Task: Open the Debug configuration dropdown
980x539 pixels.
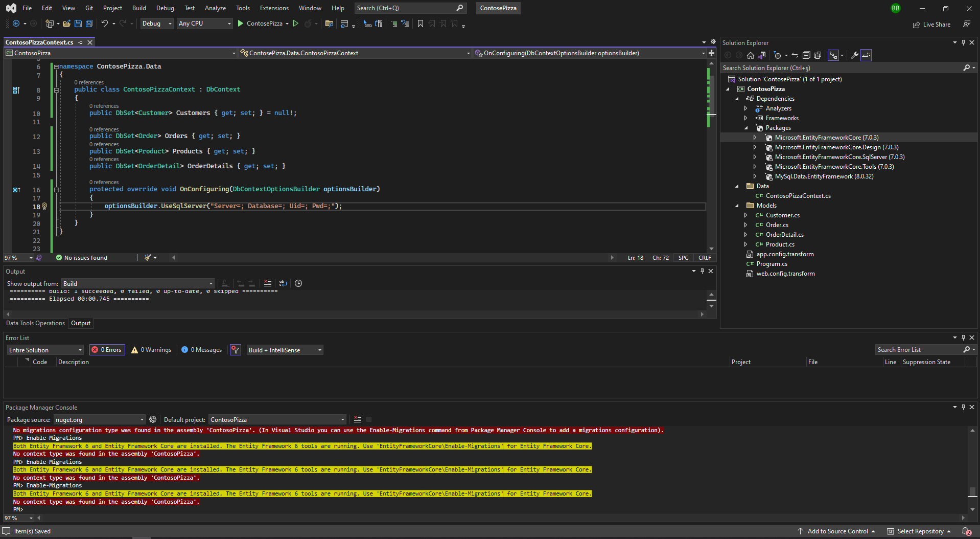Action: (156, 24)
